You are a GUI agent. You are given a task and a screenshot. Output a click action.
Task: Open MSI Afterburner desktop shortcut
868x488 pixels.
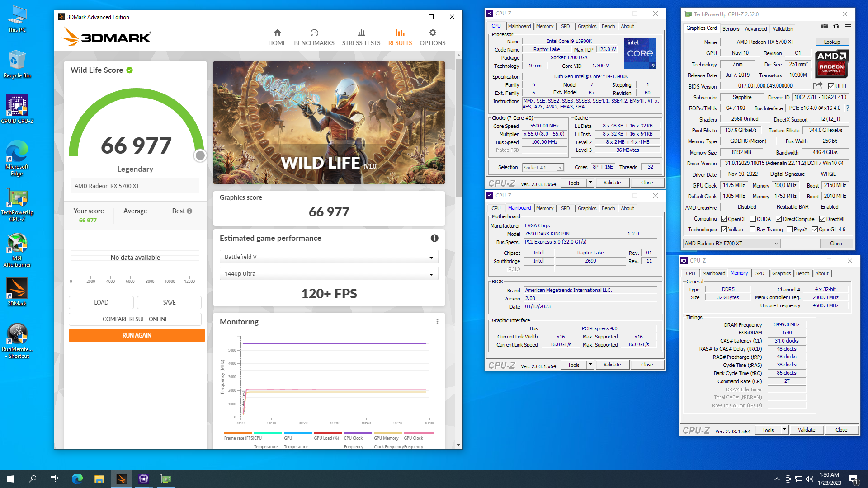(17, 250)
